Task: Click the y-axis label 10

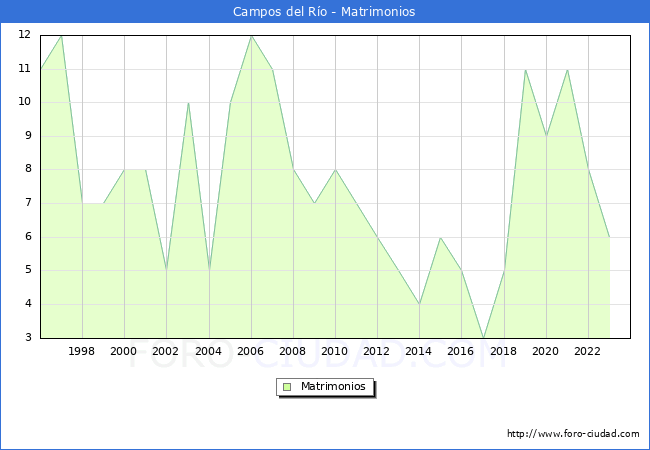Action: coord(25,102)
